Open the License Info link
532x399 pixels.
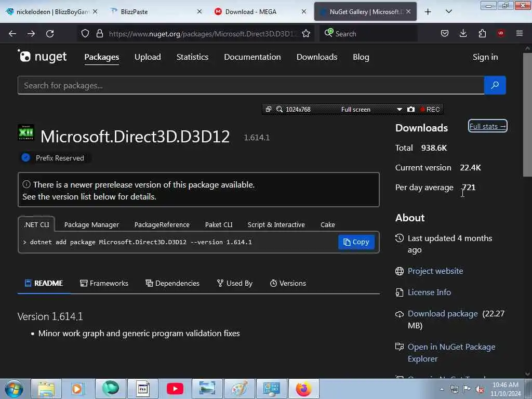pos(429,292)
